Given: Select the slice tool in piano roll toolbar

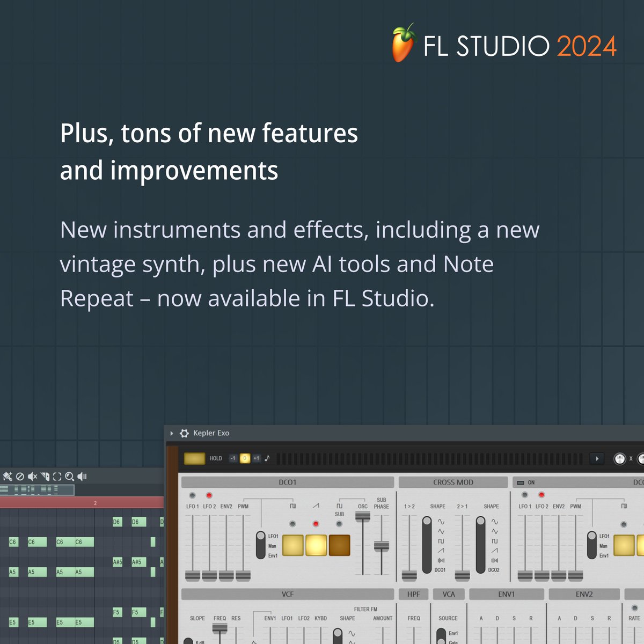Looking at the screenshot, I should [x=45, y=476].
